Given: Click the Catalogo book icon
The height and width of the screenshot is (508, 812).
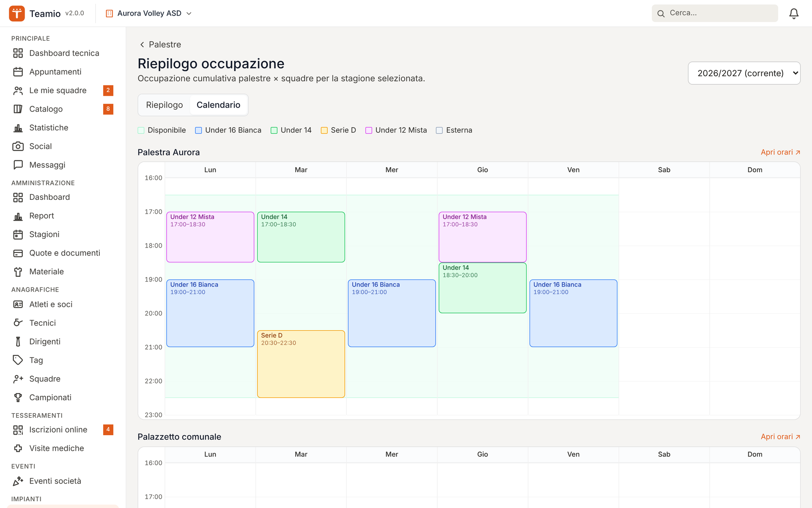Looking at the screenshot, I should tap(18, 109).
